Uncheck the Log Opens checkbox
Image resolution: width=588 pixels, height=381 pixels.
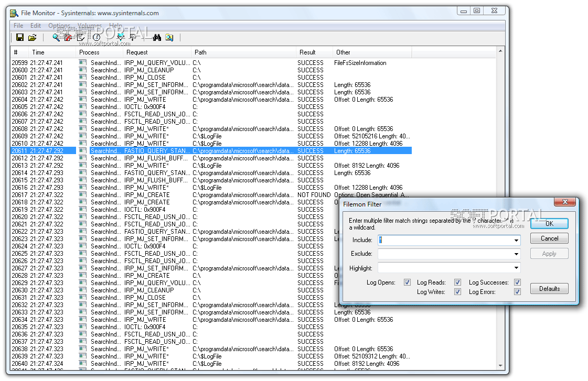pos(408,282)
